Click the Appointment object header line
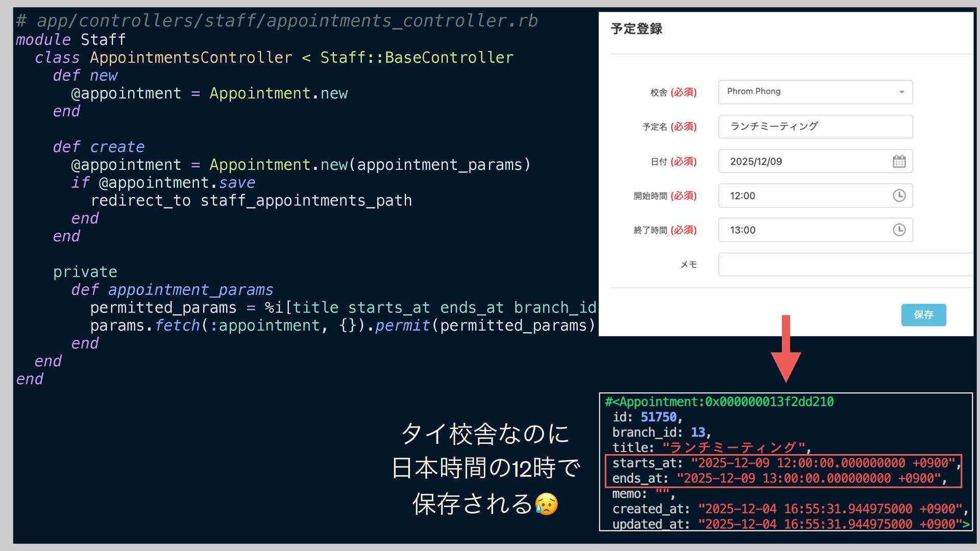Image resolution: width=980 pixels, height=551 pixels. (719, 402)
